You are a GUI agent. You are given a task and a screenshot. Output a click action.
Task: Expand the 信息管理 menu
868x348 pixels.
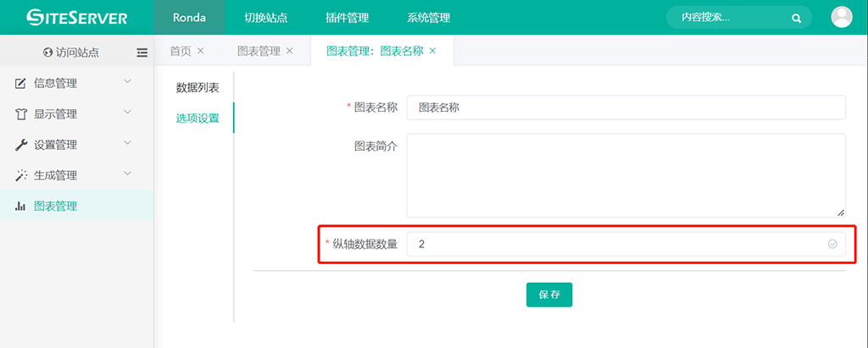coord(76,83)
